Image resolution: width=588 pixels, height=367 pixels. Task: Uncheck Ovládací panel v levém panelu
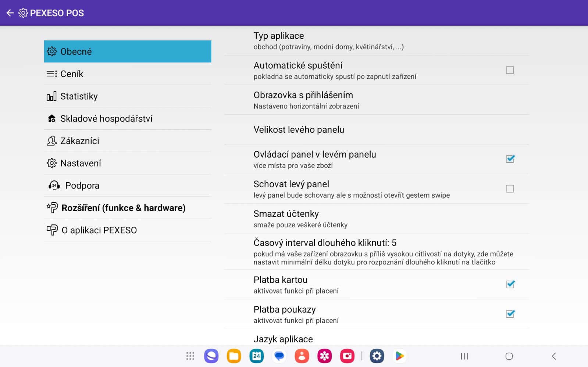pyautogui.click(x=510, y=159)
